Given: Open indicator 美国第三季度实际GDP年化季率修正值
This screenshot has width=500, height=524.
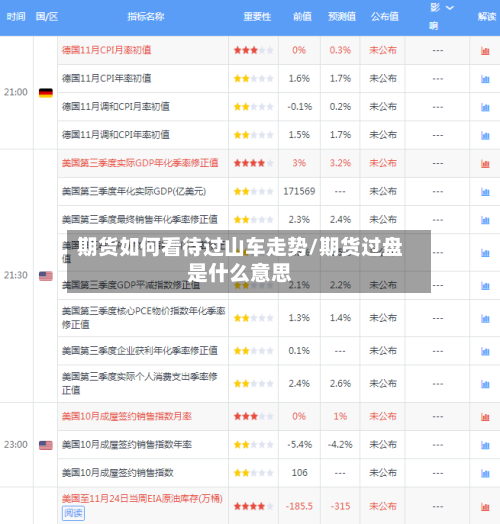Looking at the screenshot, I should tap(140, 163).
